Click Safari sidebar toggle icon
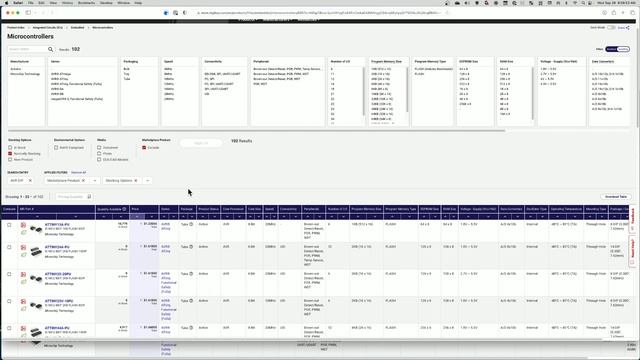 28,13
